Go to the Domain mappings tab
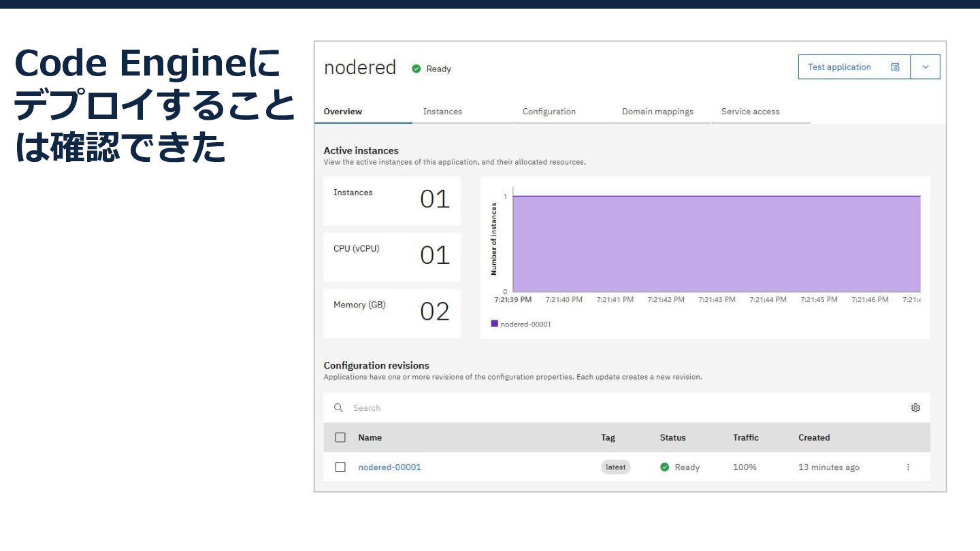 click(657, 112)
